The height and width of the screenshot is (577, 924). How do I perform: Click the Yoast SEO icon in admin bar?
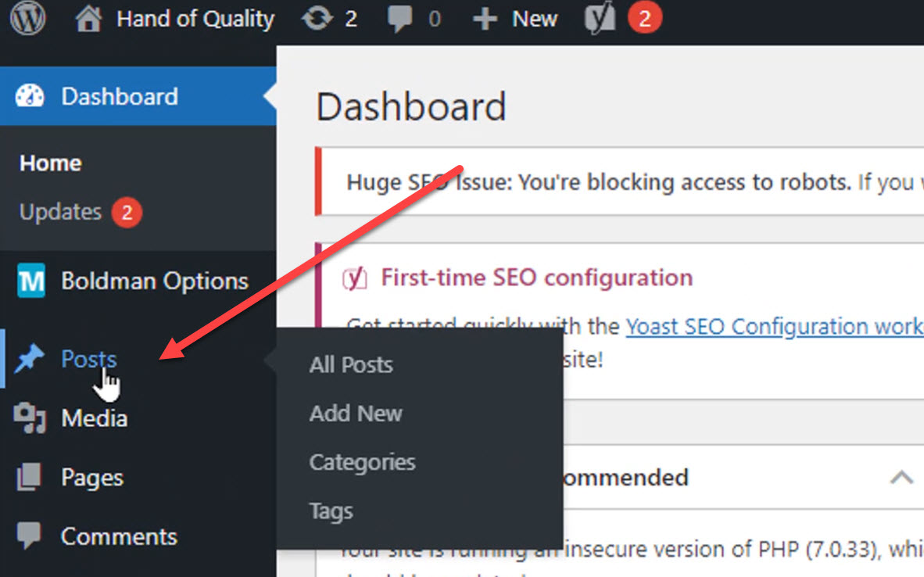point(600,18)
